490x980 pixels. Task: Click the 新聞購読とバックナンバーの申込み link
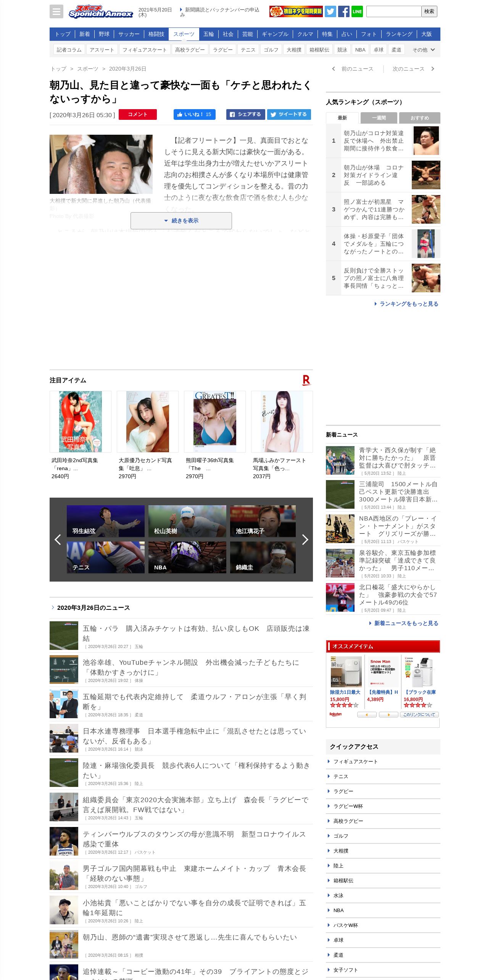[x=220, y=12]
